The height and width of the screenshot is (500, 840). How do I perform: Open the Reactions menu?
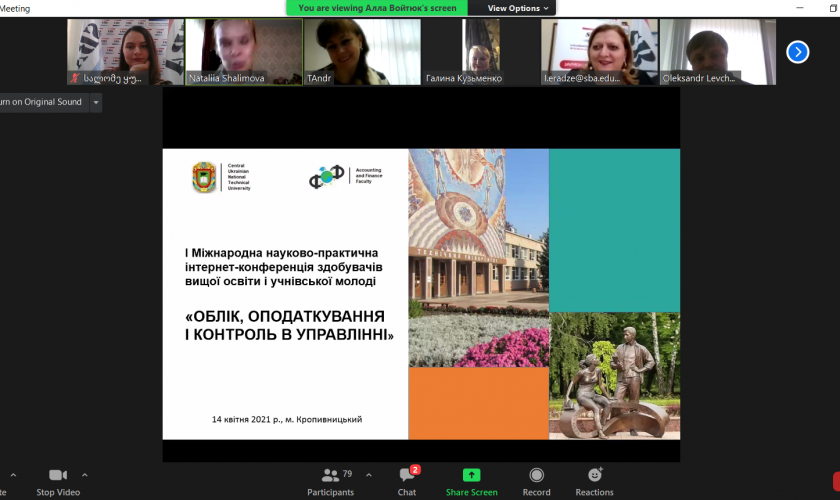pyautogui.click(x=595, y=475)
